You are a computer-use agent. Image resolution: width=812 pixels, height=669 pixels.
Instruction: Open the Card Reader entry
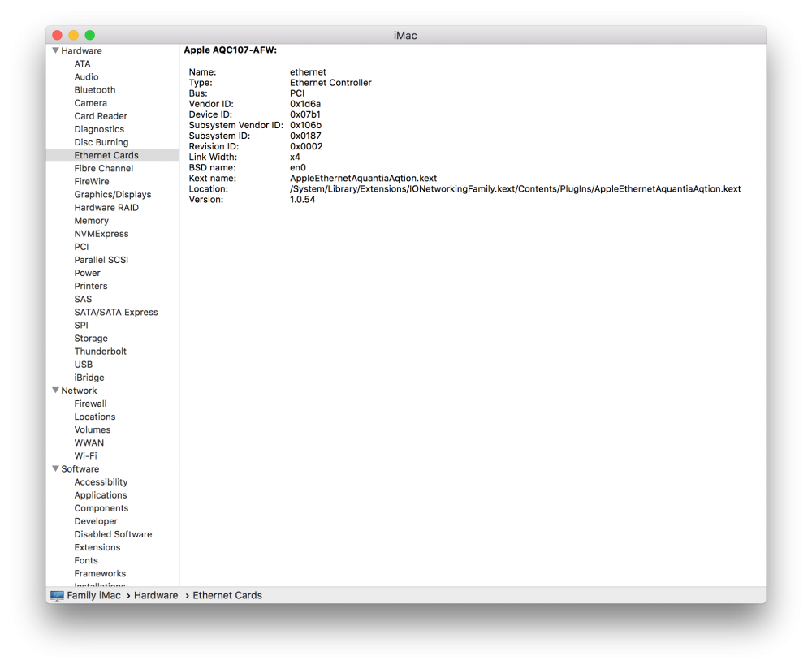[101, 116]
